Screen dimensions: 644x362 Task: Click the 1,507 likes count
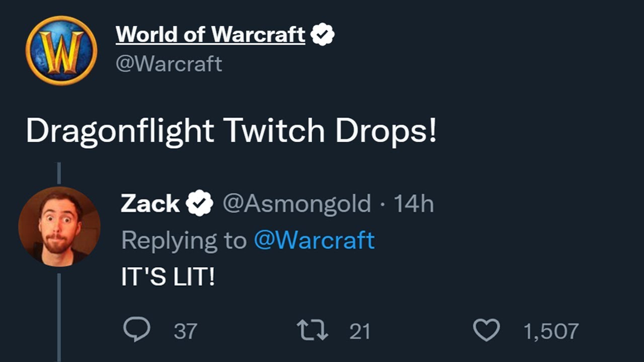pyautogui.click(x=551, y=331)
